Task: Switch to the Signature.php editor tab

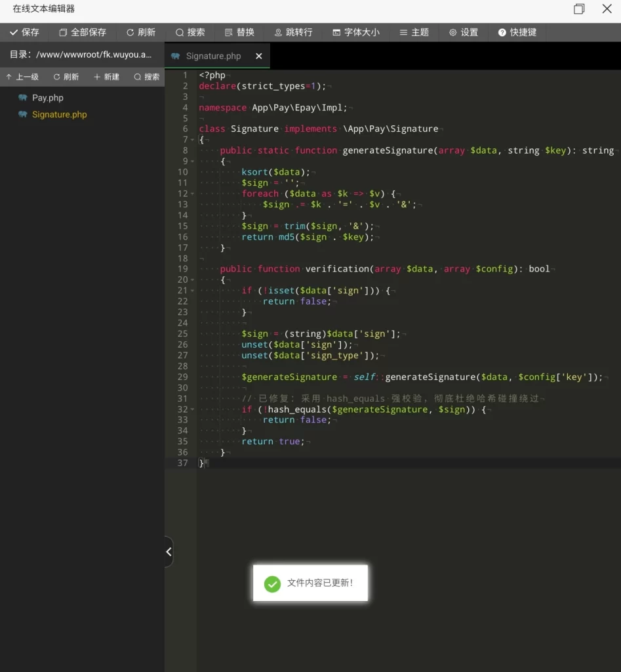Action: tap(212, 56)
